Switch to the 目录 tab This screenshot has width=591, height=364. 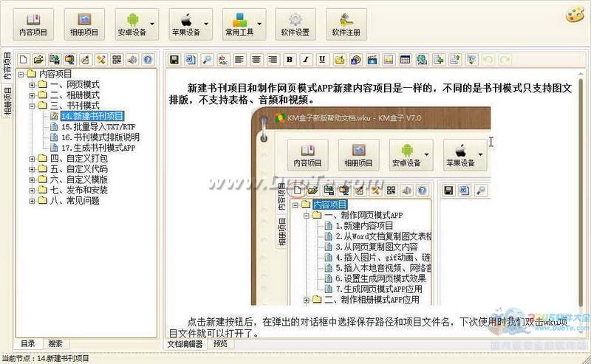pos(28,343)
